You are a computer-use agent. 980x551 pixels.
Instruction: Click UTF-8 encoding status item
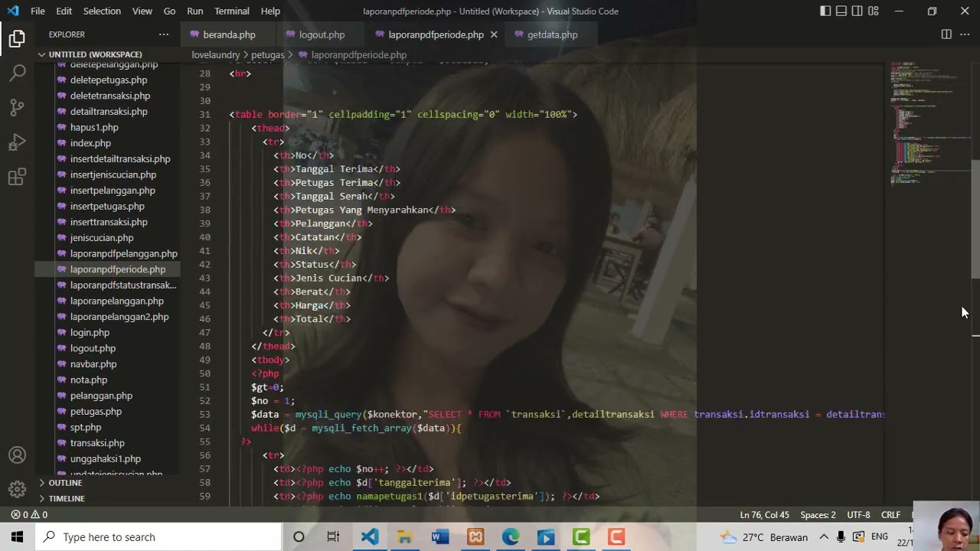[858, 515]
